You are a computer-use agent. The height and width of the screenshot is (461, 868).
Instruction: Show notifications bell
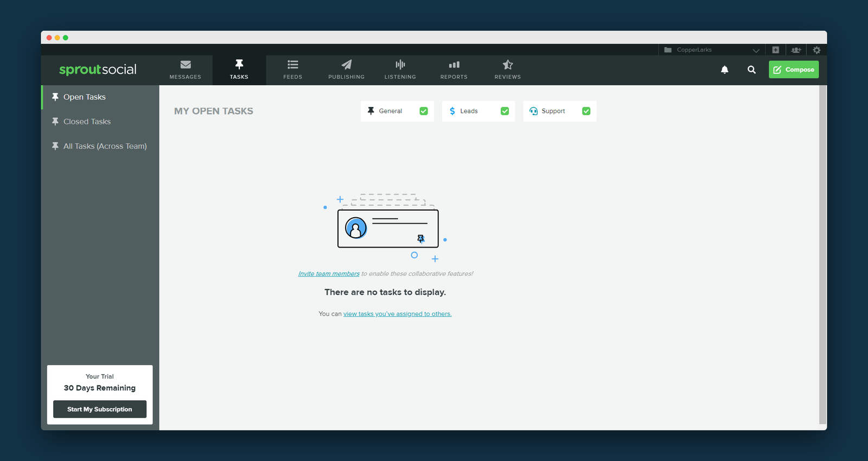(724, 70)
